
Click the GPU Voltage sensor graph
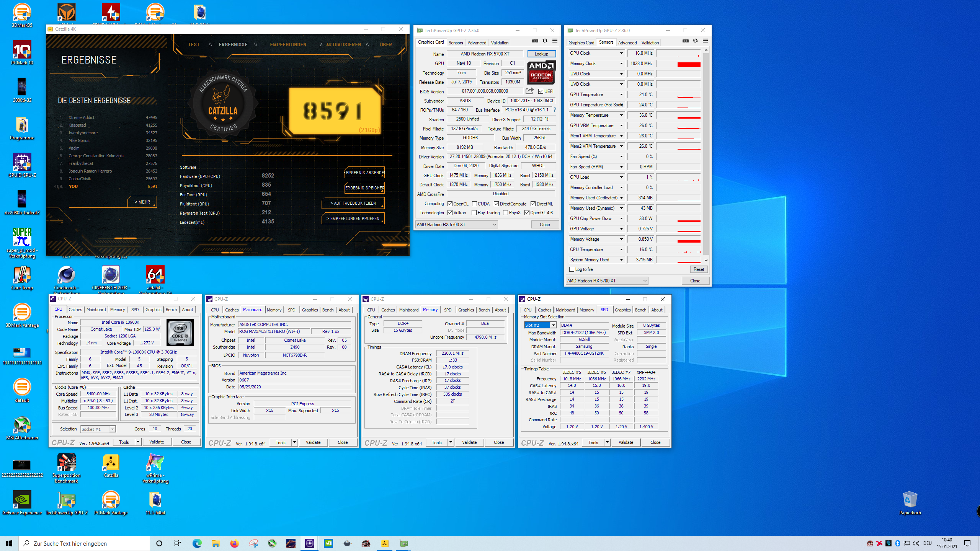click(x=678, y=229)
